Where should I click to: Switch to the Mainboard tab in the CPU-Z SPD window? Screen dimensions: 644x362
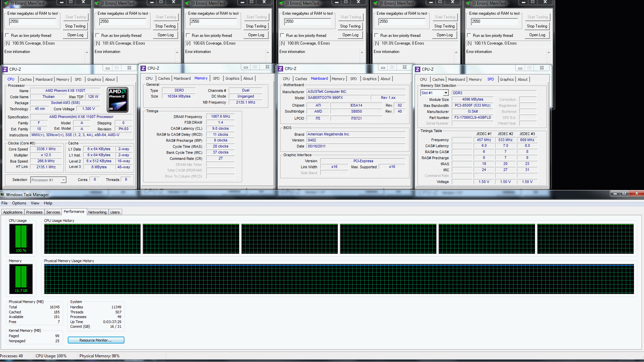tap(457, 79)
